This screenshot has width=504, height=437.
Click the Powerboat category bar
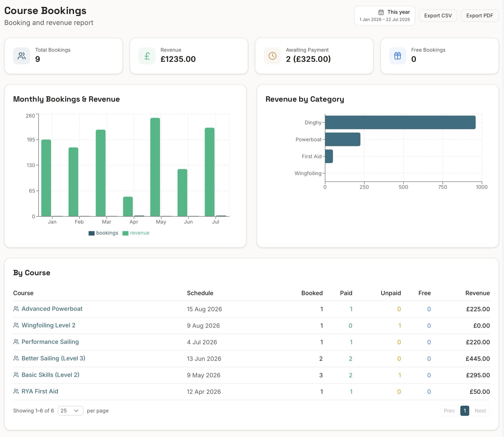[x=343, y=139]
